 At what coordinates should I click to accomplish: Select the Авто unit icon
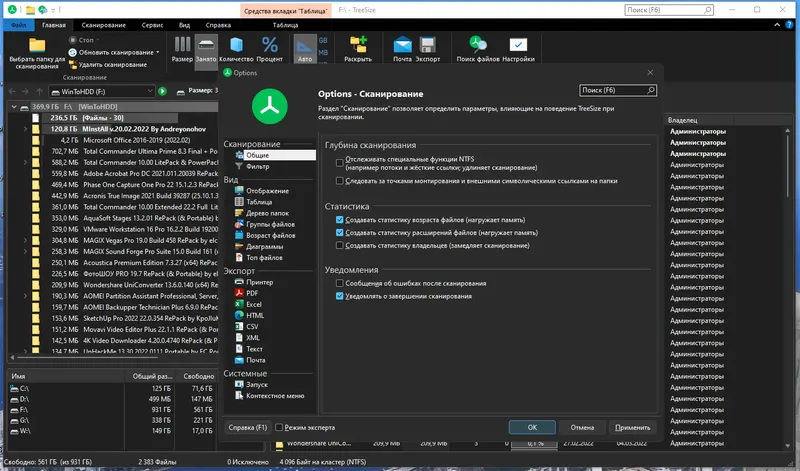pos(305,46)
